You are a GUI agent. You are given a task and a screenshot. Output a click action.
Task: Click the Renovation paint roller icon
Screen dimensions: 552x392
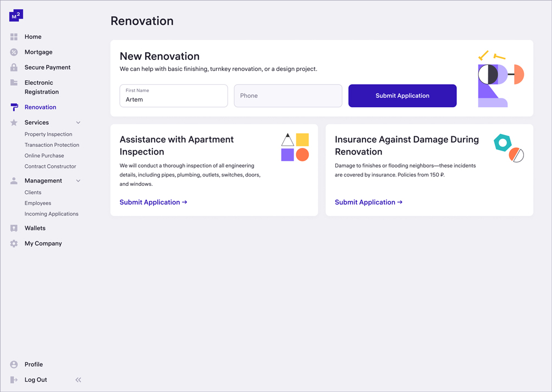(x=14, y=107)
